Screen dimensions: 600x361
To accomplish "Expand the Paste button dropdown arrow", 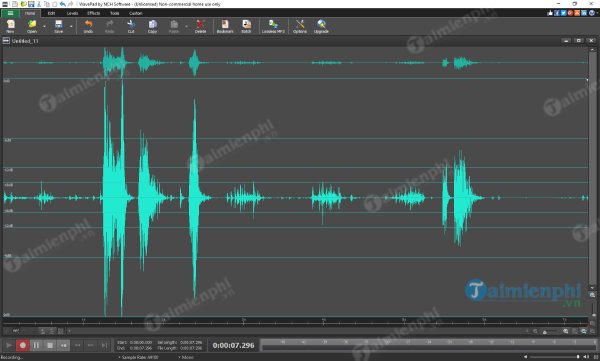I will [186, 26].
